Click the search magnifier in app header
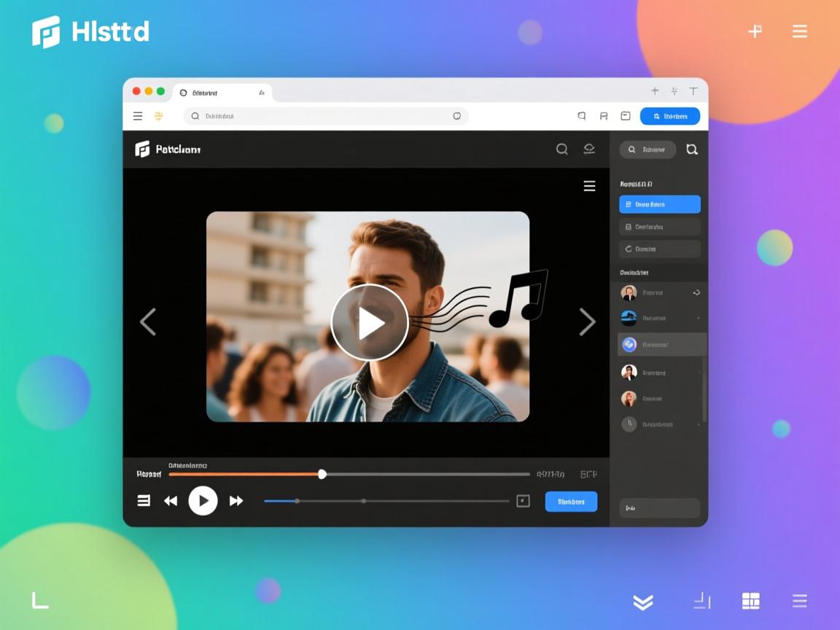This screenshot has width=840, height=630. (561, 149)
